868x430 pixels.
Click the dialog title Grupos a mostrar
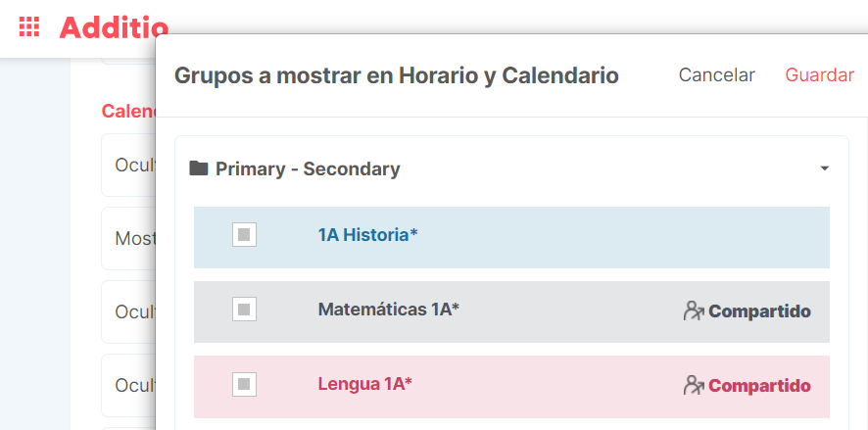397,75
